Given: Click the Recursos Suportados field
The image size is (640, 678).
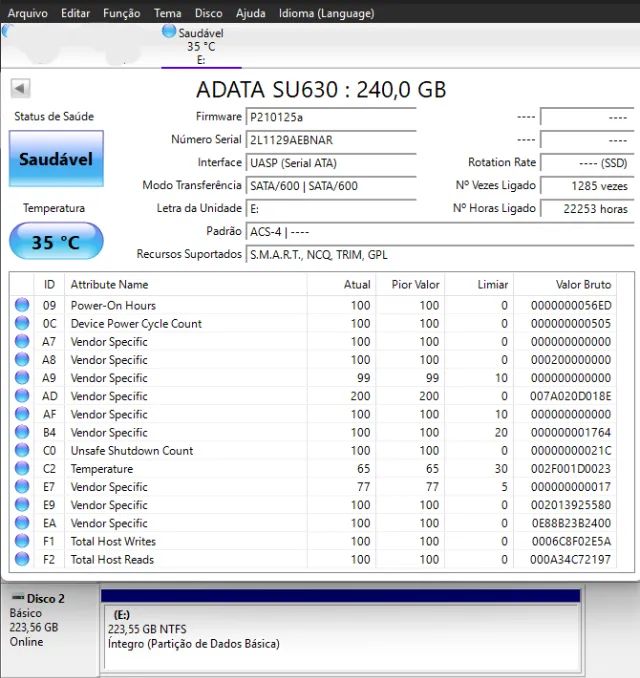Looking at the screenshot, I should [x=440, y=255].
